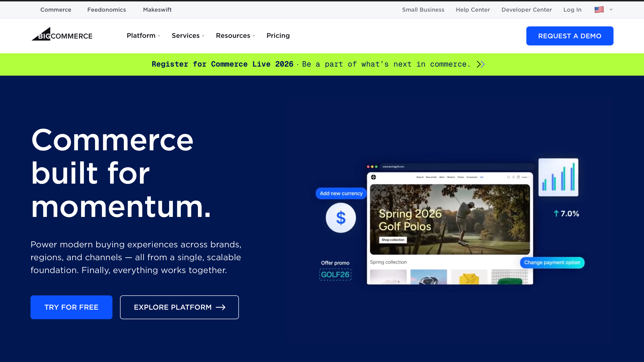644x362 pixels.
Task: Click the BigCommerce logo
Action: point(62,34)
